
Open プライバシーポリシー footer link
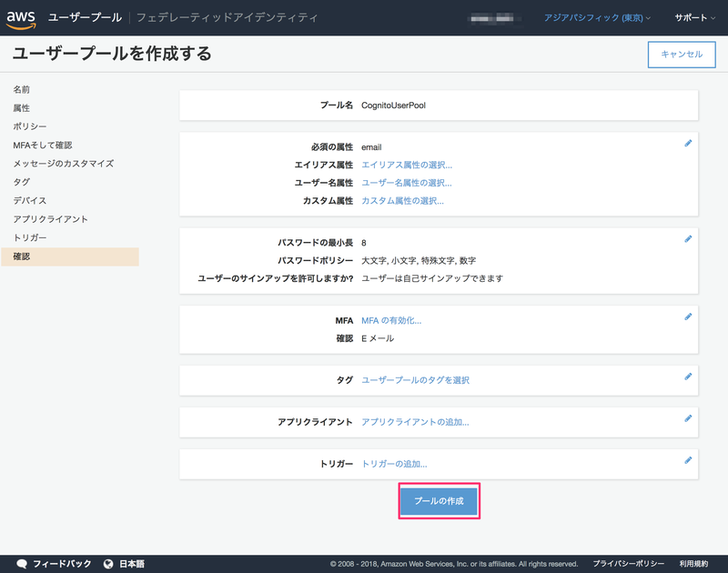pos(629,564)
